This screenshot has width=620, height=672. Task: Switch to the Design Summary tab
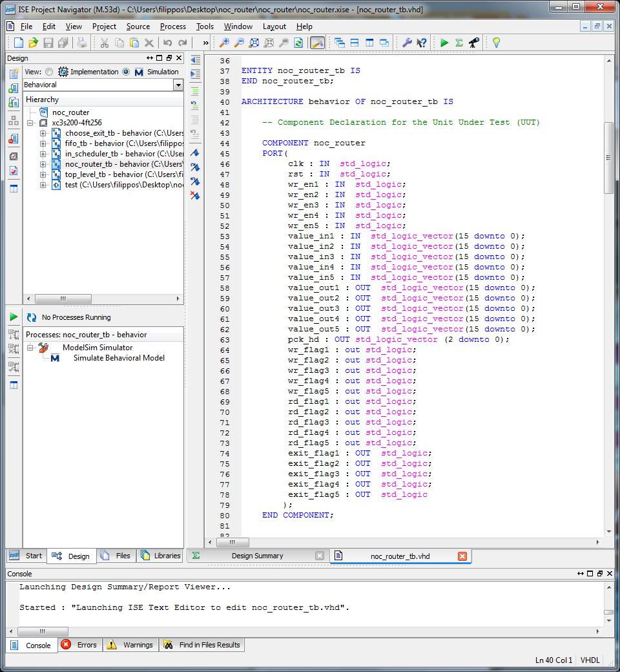point(257,556)
